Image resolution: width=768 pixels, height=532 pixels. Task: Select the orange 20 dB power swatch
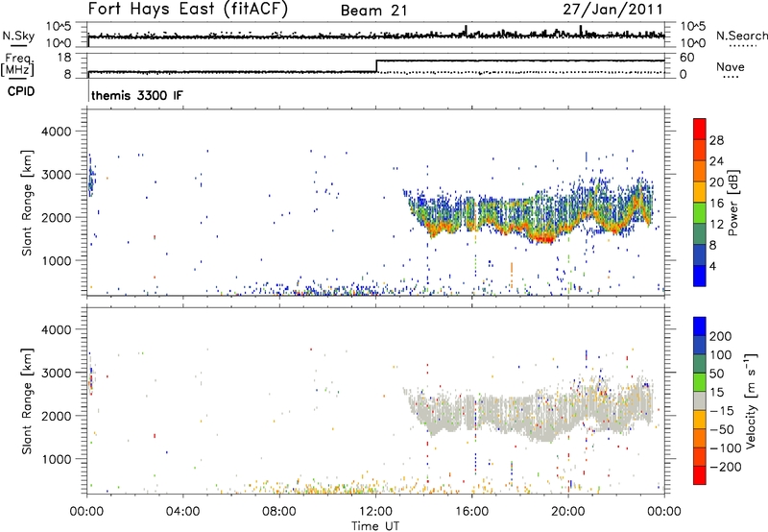[700, 172]
